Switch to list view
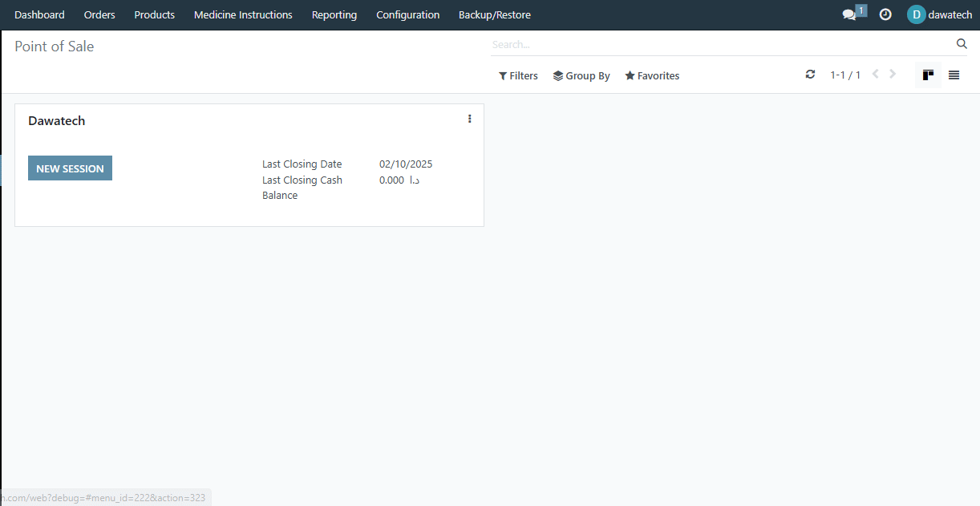The image size is (980, 506). coord(954,75)
